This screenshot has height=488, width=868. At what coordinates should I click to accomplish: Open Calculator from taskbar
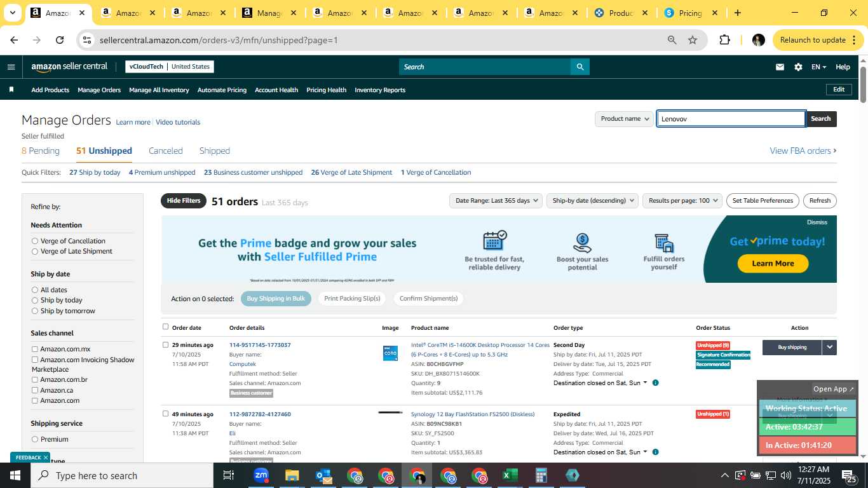coord(541,475)
